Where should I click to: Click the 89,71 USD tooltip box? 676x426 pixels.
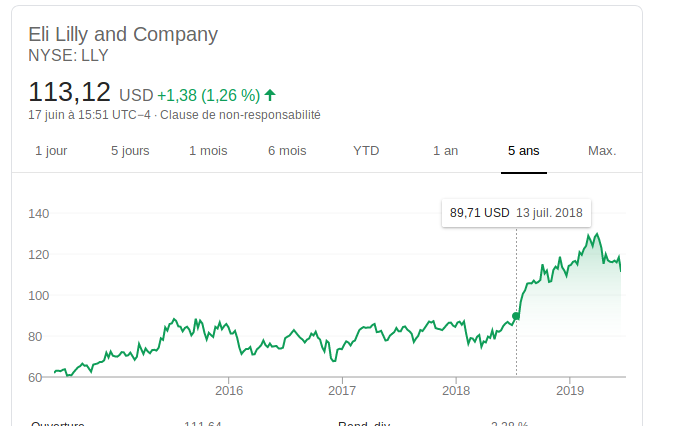[516, 213]
